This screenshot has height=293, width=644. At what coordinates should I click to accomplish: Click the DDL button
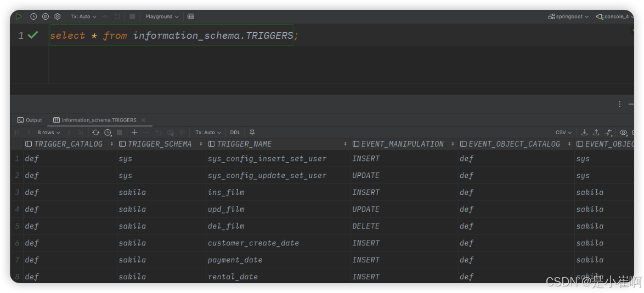point(235,133)
